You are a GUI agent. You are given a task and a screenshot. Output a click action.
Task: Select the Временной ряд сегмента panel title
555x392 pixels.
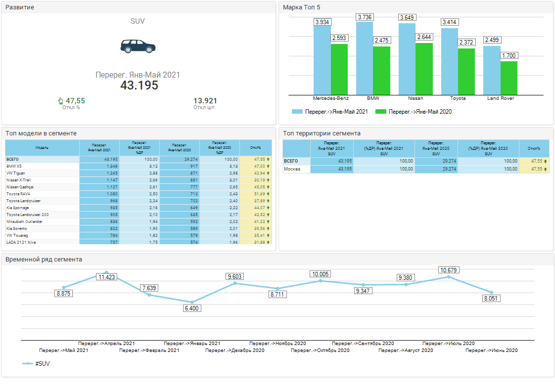[x=44, y=259]
